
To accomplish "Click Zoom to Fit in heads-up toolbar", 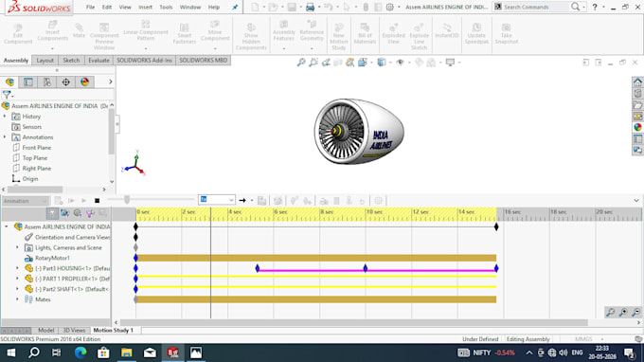I will pyautogui.click(x=301, y=62).
